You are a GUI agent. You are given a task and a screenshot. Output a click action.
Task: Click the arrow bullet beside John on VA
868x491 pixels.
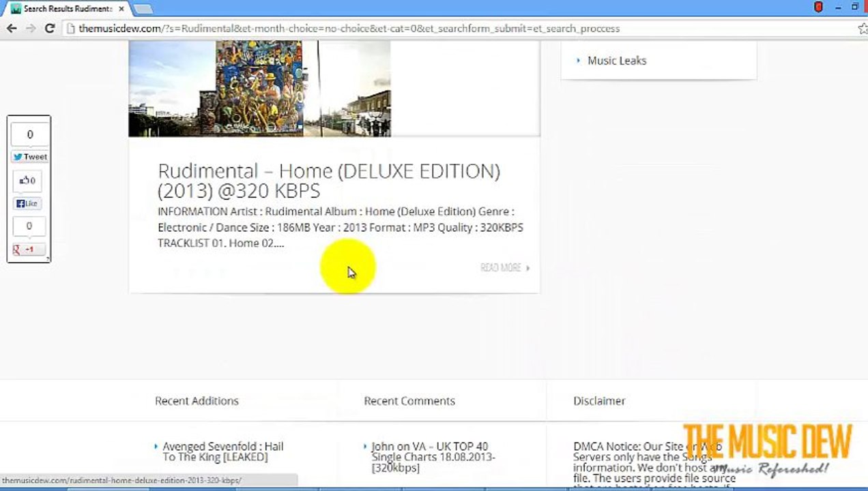366,447
